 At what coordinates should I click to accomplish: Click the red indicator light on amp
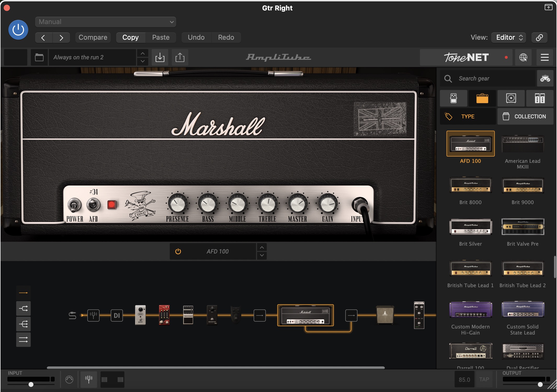click(x=112, y=205)
